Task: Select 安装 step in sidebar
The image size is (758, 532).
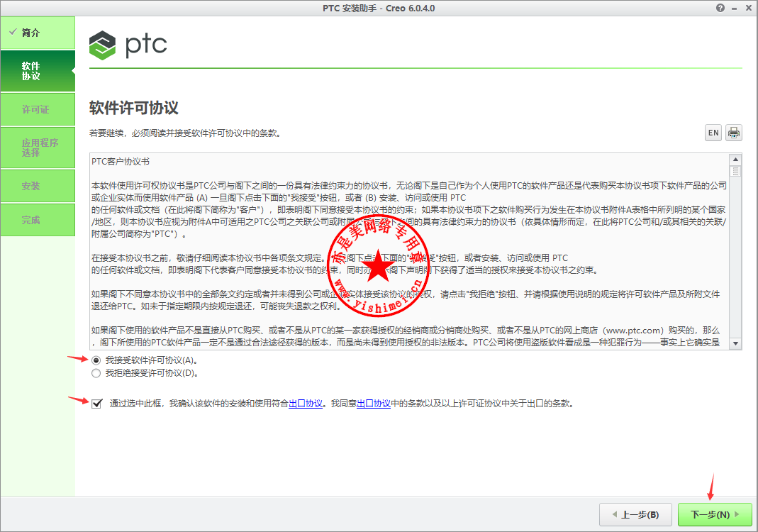Action: coord(38,186)
